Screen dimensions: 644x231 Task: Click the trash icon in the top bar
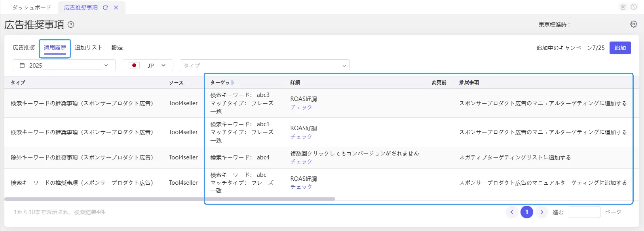623,7
